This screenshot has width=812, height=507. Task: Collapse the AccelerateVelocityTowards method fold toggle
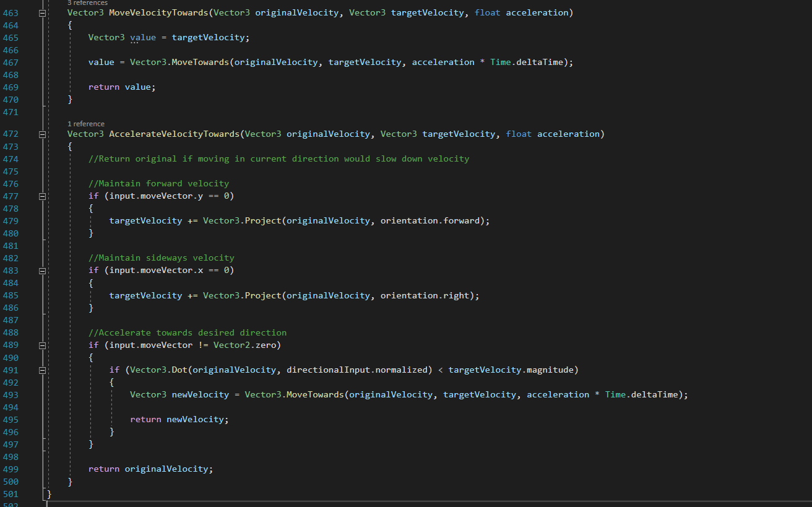42,134
